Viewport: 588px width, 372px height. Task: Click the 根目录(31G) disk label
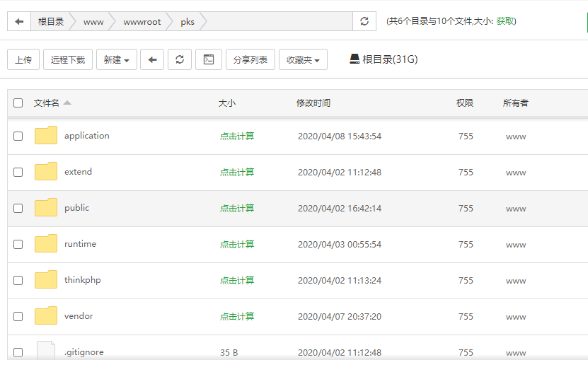click(390, 59)
